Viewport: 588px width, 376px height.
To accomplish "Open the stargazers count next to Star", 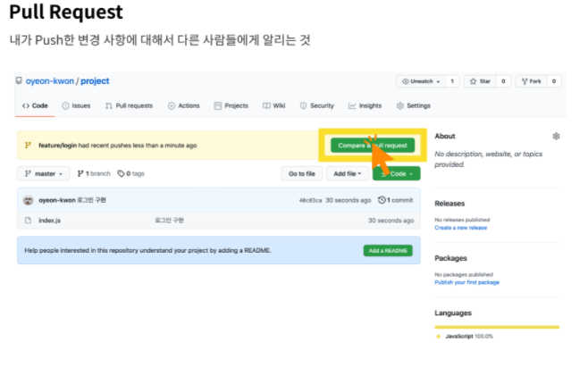I will (503, 81).
